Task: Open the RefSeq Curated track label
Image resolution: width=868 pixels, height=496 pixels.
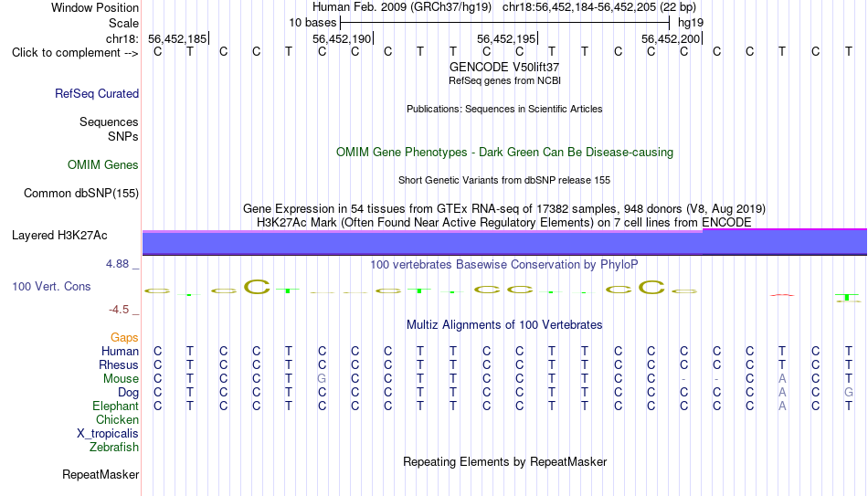Action: coord(96,93)
